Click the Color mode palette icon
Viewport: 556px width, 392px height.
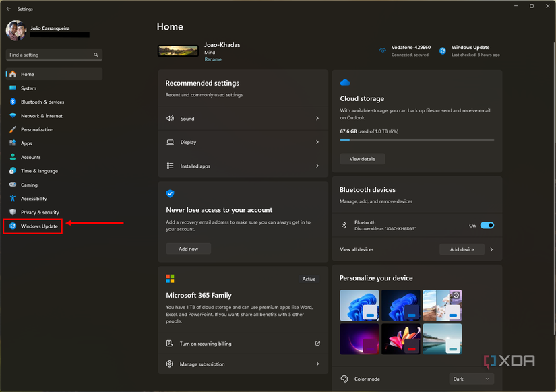point(344,379)
